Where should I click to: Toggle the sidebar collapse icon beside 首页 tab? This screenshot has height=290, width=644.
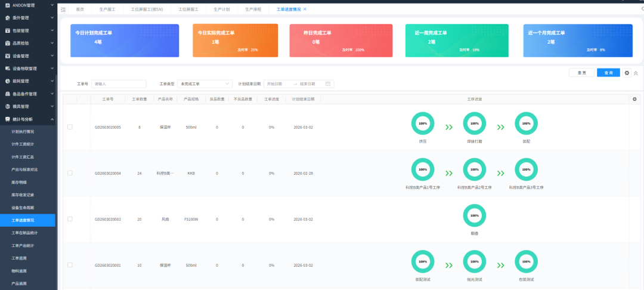click(x=63, y=9)
